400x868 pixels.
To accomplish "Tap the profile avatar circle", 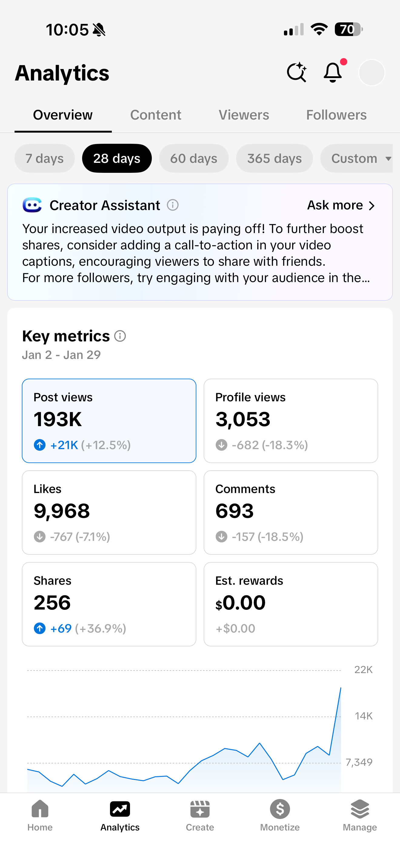I will [371, 73].
